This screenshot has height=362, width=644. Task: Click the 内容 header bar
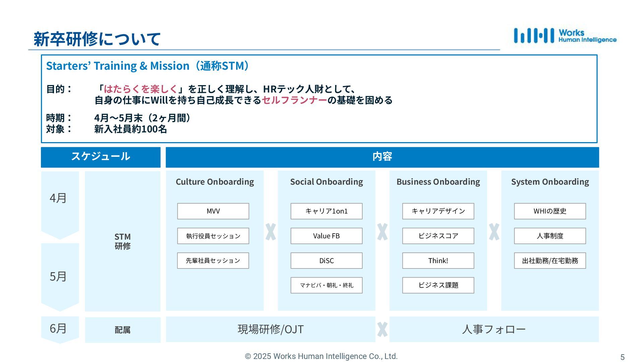pos(382,157)
